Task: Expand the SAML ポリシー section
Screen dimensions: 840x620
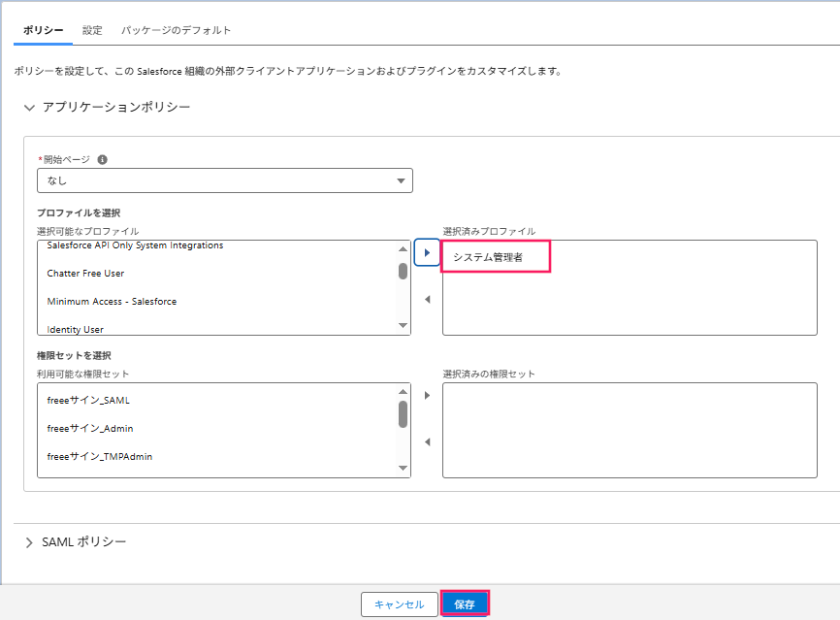Action: pos(29,542)
